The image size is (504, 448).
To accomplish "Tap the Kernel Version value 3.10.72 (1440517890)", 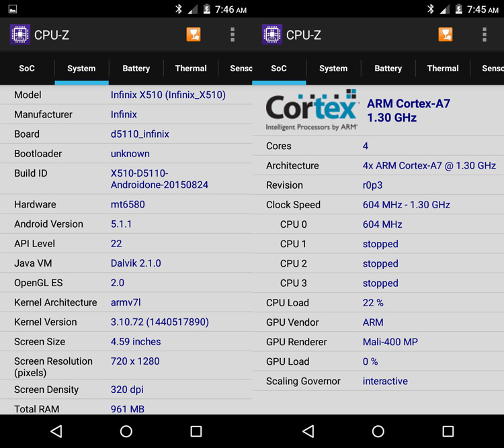I will (x=160, y=322).
